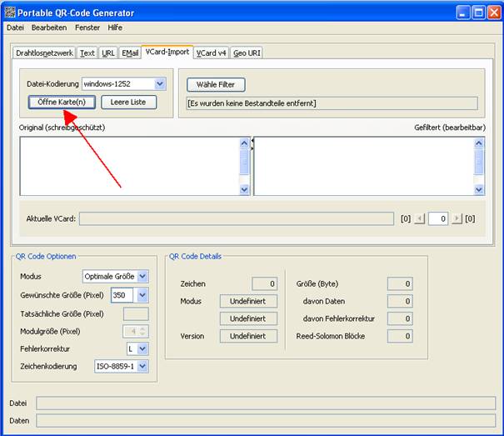The image size is (504, 436).
Task: Maximize the QR-Code Generator window
Action: pyautogui.click(x=479, y=13)
